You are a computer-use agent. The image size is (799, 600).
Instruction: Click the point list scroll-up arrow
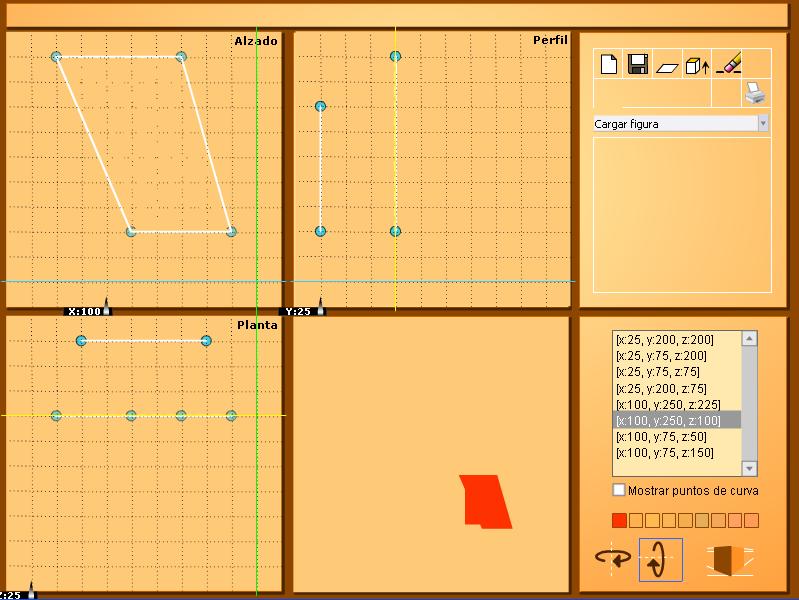pos(749,338)
